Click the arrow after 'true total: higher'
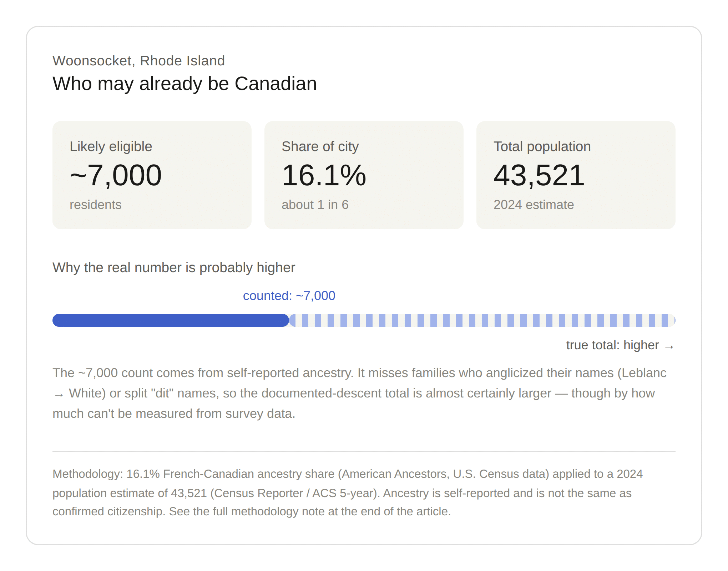 point(669,346)
